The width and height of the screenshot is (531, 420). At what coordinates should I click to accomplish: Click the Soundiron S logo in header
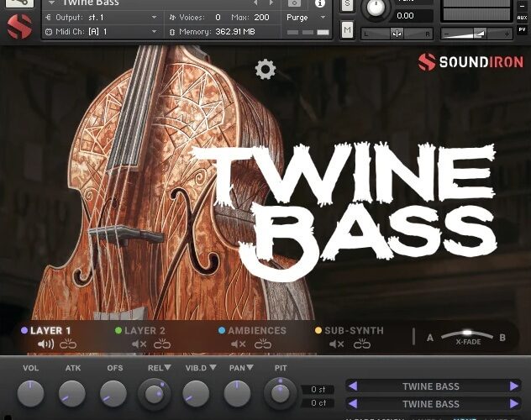pyautogui.click(x=19, y=26)
